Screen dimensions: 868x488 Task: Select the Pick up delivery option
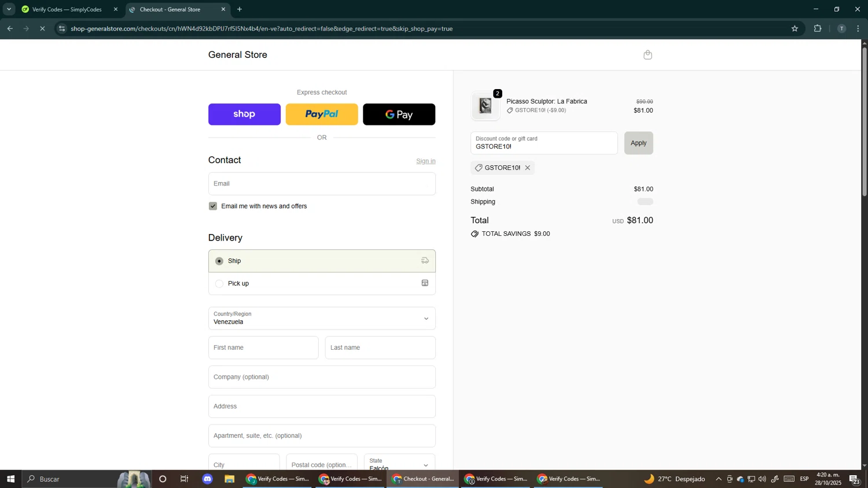point(322,283)
